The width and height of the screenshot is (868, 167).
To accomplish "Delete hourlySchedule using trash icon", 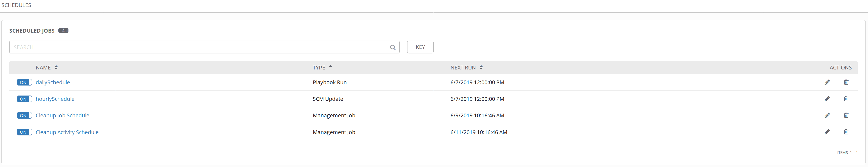I will click(846, 99).
